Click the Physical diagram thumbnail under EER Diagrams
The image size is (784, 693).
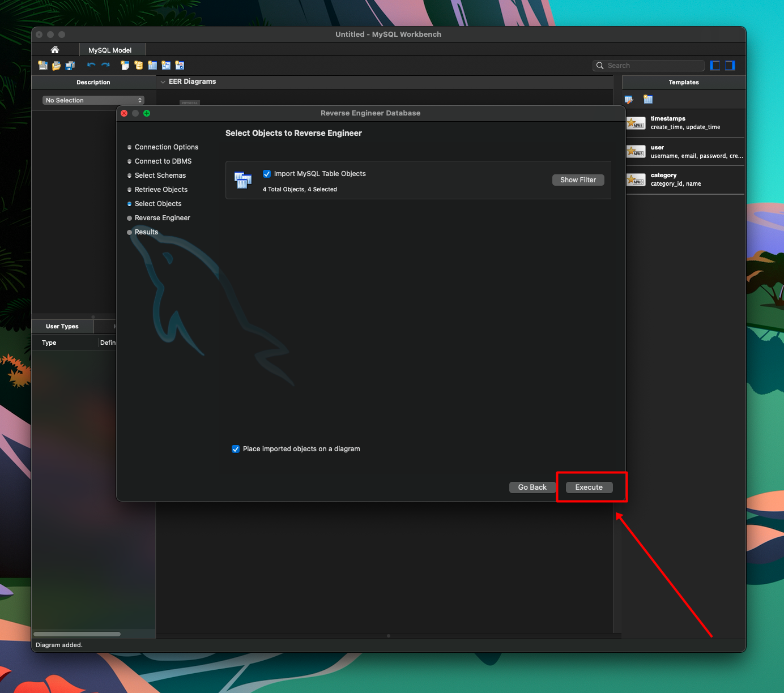pyautogui.click(x=190, y=102)
